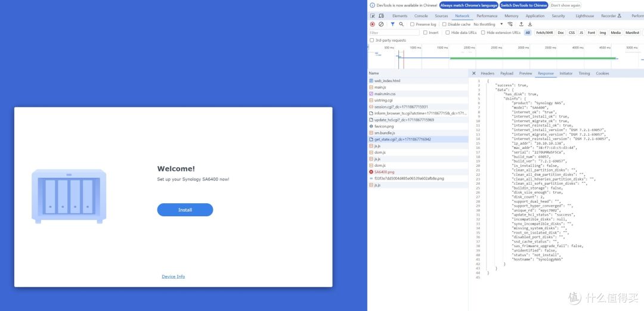Open the Initiator tab
Viewport: 644px width, 311px height.
tap(565, 73)
